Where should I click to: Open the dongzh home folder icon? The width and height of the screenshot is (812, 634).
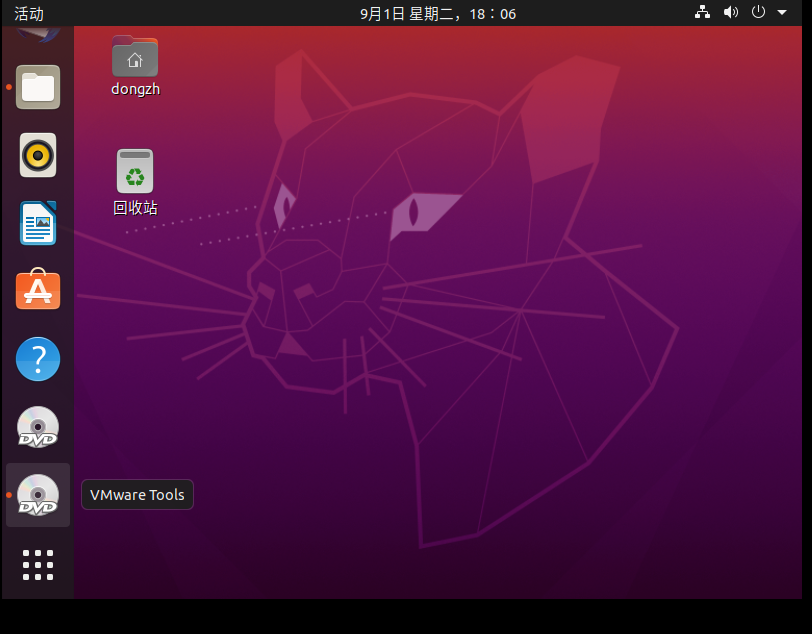pos(135,56)
